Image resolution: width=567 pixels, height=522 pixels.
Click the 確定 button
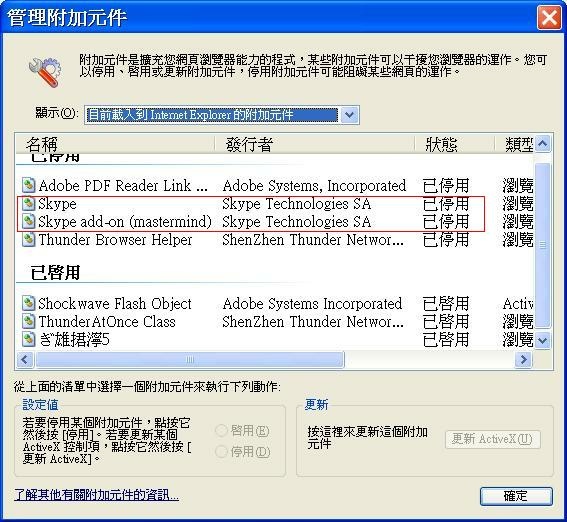point(516,496)
